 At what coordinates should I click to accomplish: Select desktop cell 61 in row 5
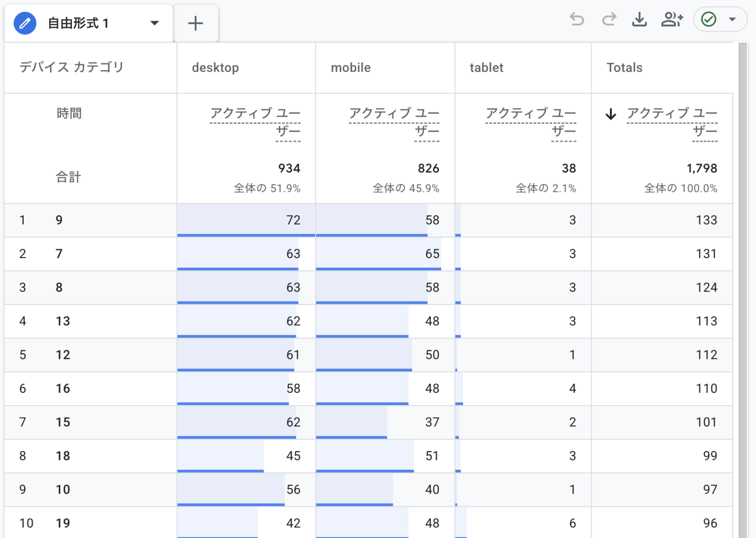(246, 355)
